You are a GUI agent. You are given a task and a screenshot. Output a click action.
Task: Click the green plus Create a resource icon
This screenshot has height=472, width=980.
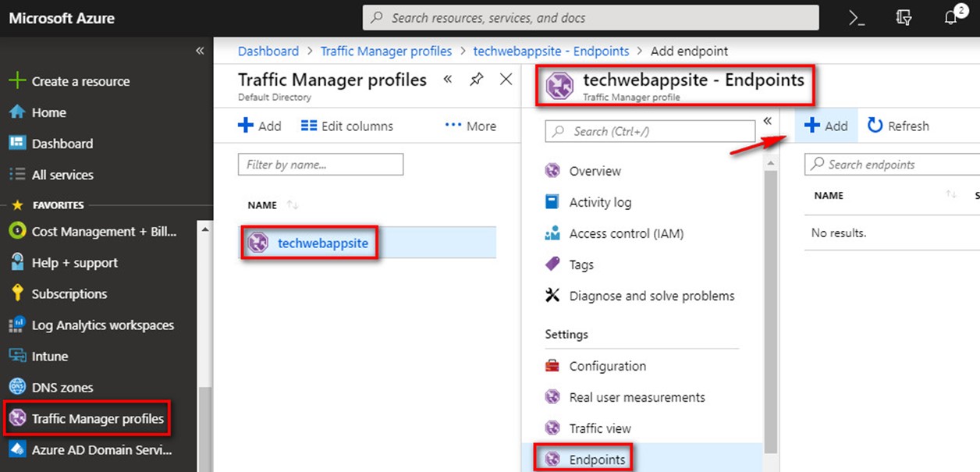(17, 81)
